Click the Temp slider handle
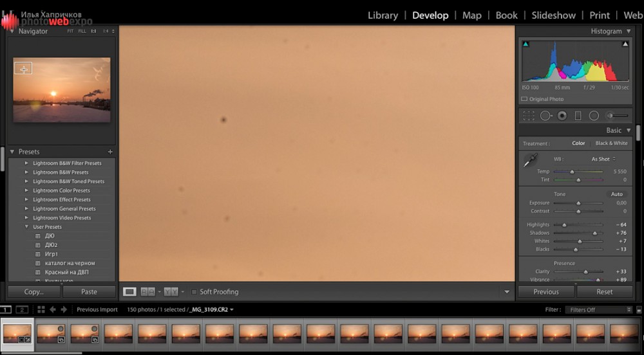Viewport: 644px width, 355px height. pyautogui.click(x=572, y=172)
